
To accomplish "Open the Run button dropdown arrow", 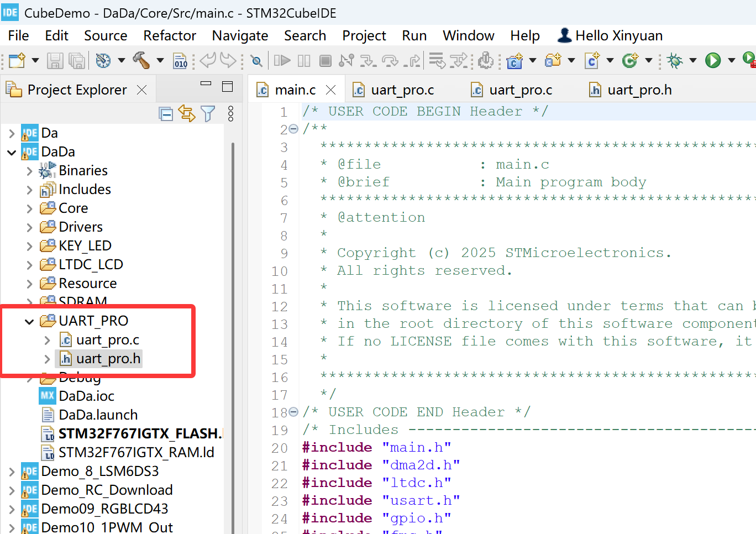I will pyautogui.click(x=732, y=61).
